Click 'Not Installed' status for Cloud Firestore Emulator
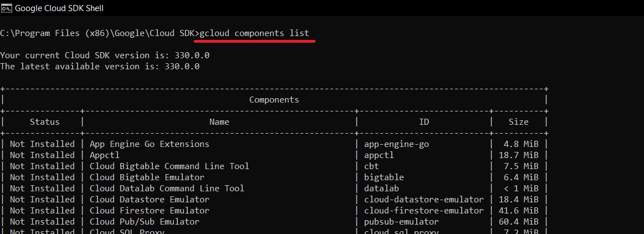Viewport: 644px width, 234px height. (42, 211)
